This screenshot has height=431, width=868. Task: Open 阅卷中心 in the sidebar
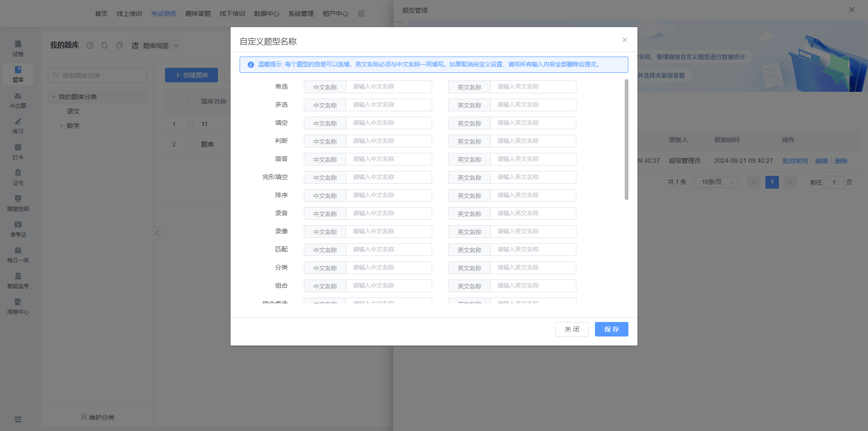(18, 306)
